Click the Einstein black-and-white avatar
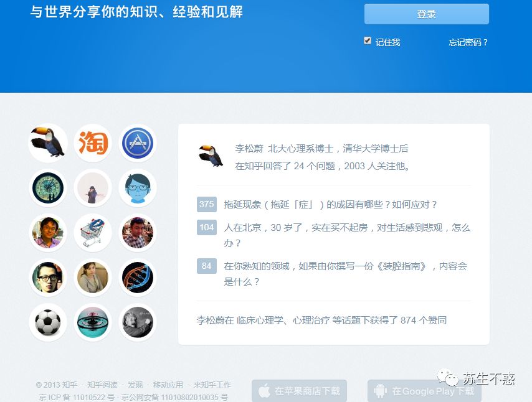 pos(138,322)
